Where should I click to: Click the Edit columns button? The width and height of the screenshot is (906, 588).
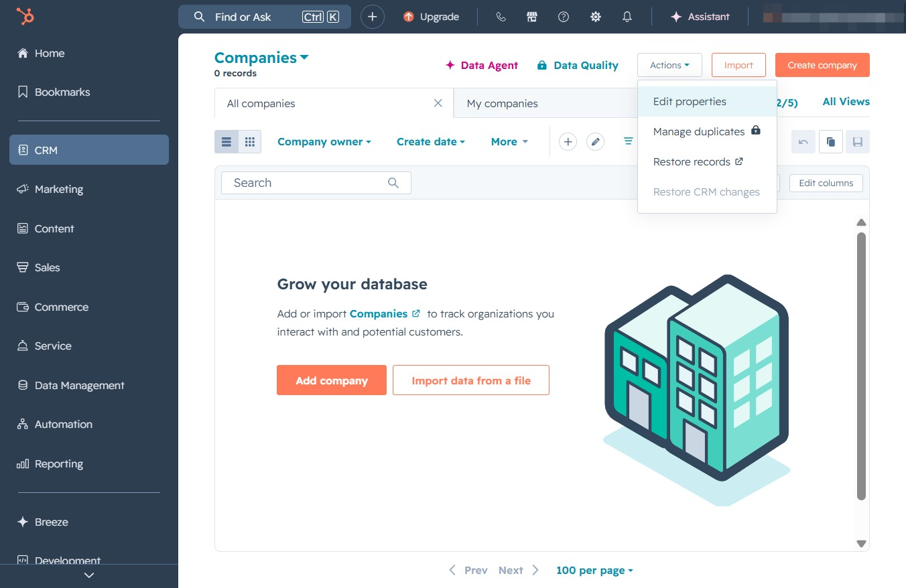tap(826, 183)
